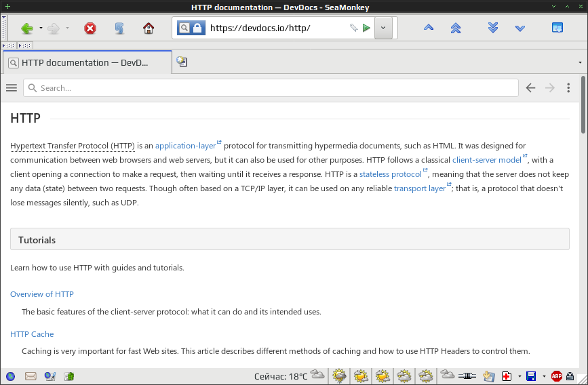
Task: Click the single up chevron toolbar button
Action: [x=429, y=28]
